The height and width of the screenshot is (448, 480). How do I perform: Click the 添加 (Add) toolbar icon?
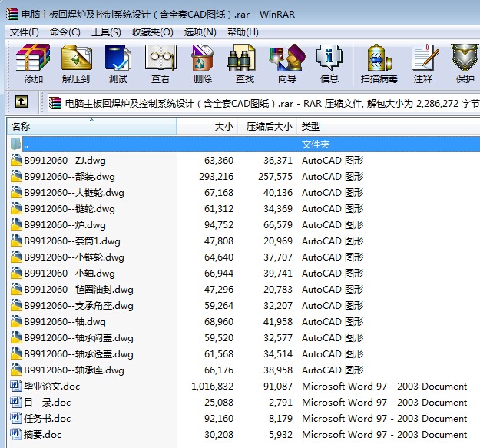click(33, 58)
